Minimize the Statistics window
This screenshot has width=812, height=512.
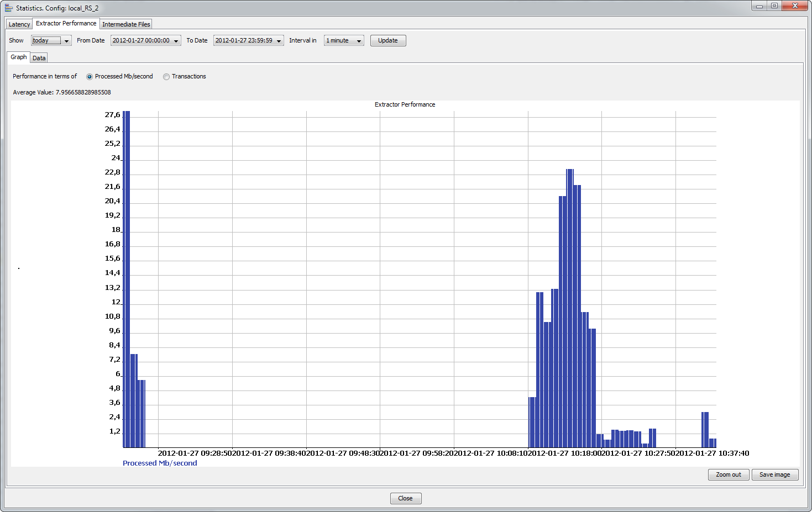[x=759, y=6]
